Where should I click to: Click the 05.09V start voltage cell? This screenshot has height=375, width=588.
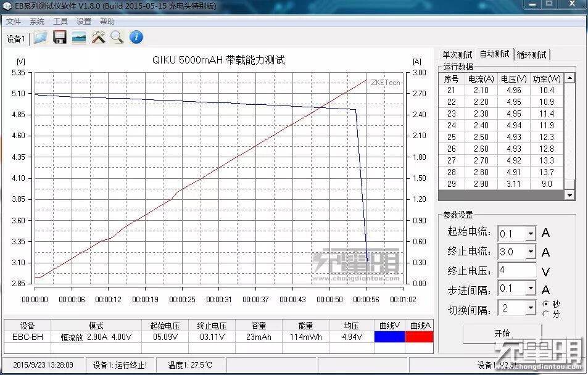(165, 337)
